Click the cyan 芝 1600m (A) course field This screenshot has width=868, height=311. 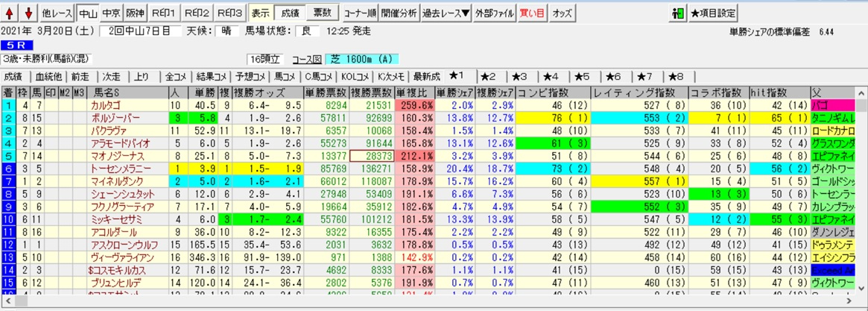(351, 59)
